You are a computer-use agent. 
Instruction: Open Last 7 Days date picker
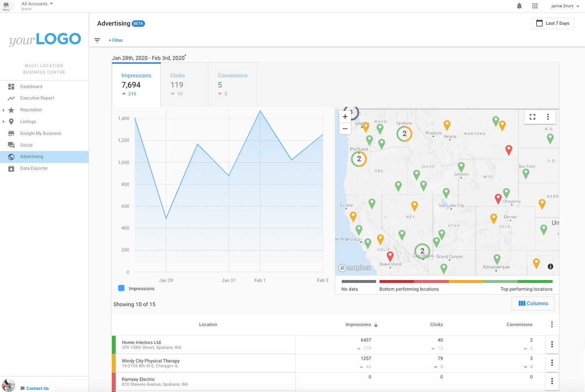click(552, 23)
